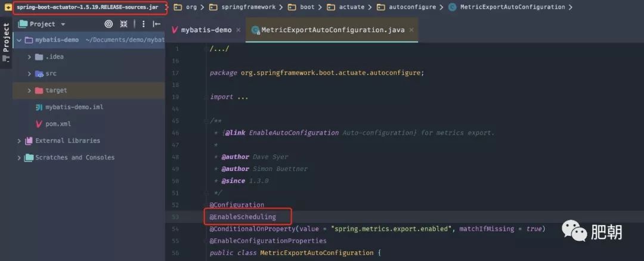Click the @EnableScheduling annotation
644x261 pixels.
click(x=243, y=217)
